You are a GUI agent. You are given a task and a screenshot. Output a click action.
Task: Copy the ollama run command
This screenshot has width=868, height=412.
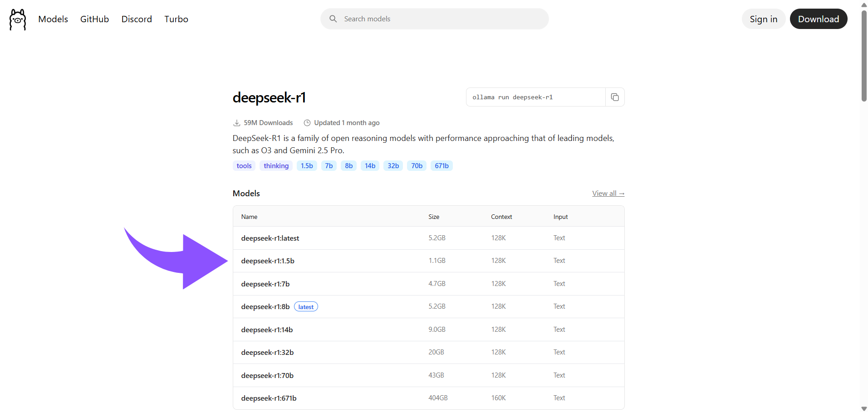click(x=615, y=97)
